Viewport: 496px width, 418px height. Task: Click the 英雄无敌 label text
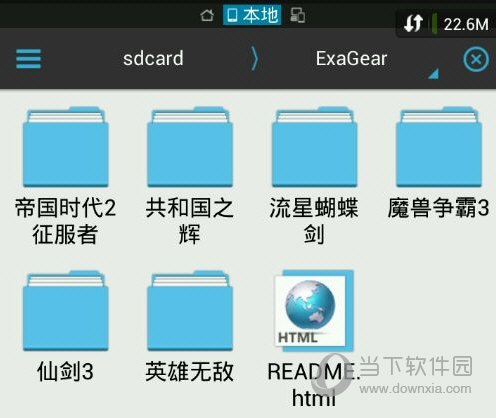point(190,371)
